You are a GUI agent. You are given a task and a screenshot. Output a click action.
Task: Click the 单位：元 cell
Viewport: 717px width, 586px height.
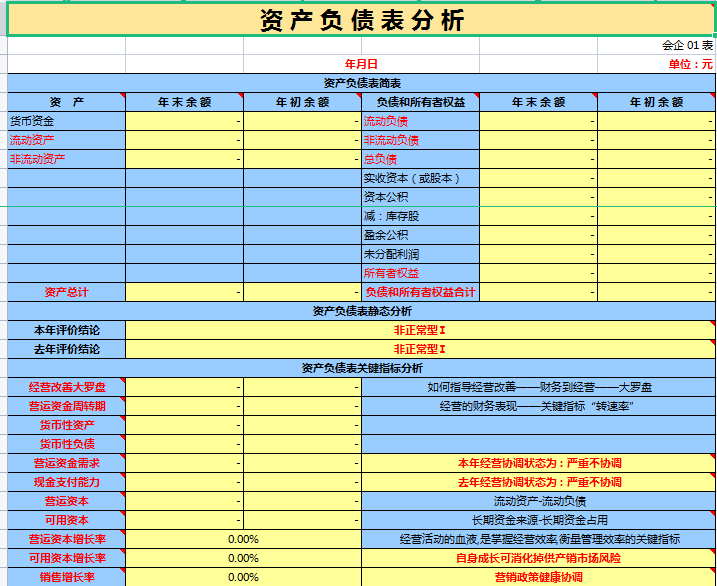pyautogui.click(x=657, y=64)
